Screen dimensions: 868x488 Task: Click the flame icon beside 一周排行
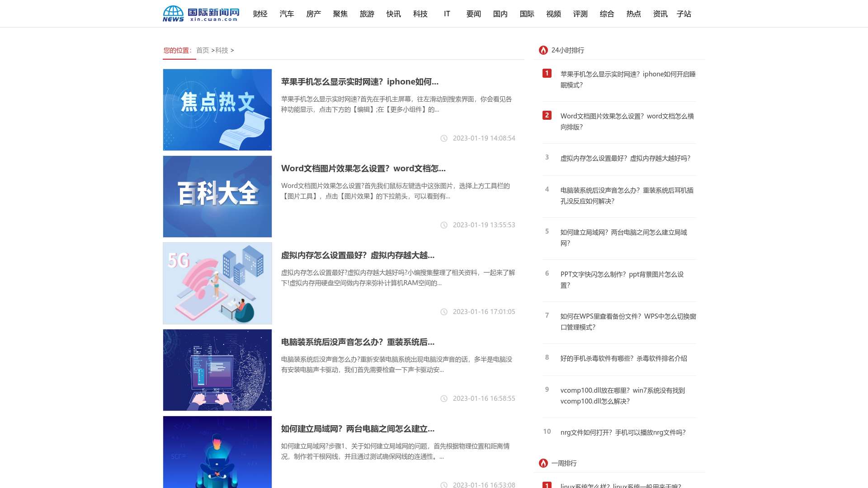pos(543,463)
